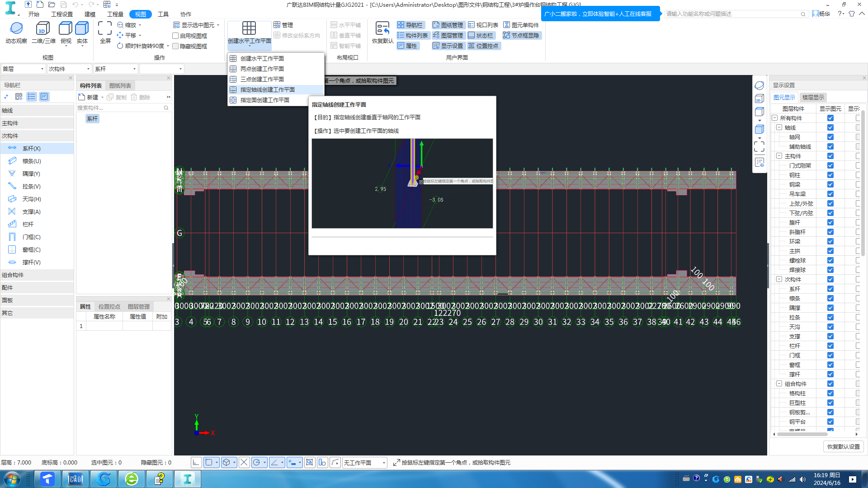Click the function search box at top
This screenshot has width=868, height=488.
tap(736, 14)
